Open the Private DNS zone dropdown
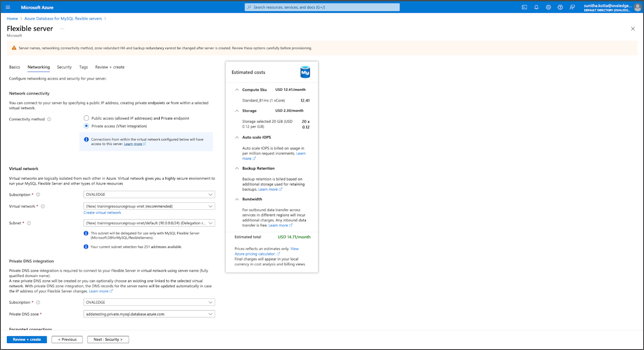The image size is (644, 350). point(149,314)
